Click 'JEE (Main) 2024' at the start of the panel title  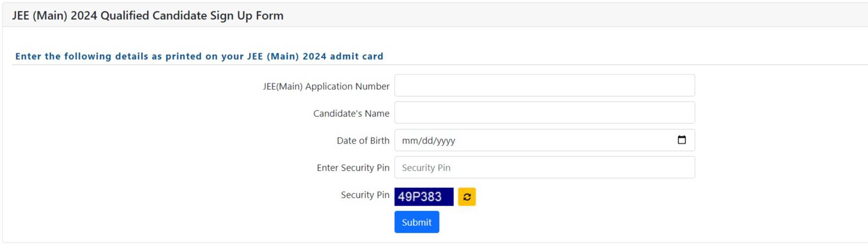pyautogui.click(x=54, y=16)
